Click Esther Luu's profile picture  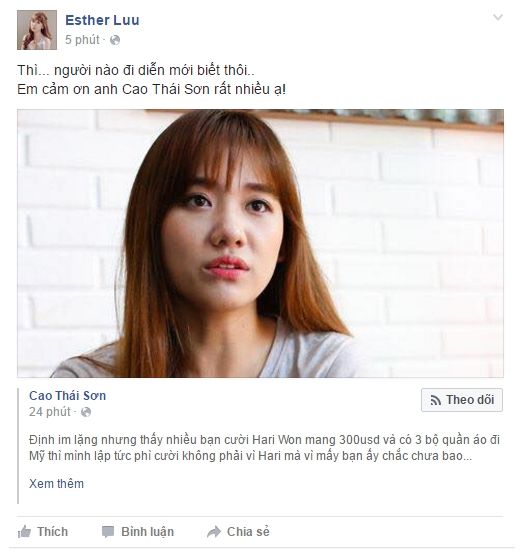[37, 30]
